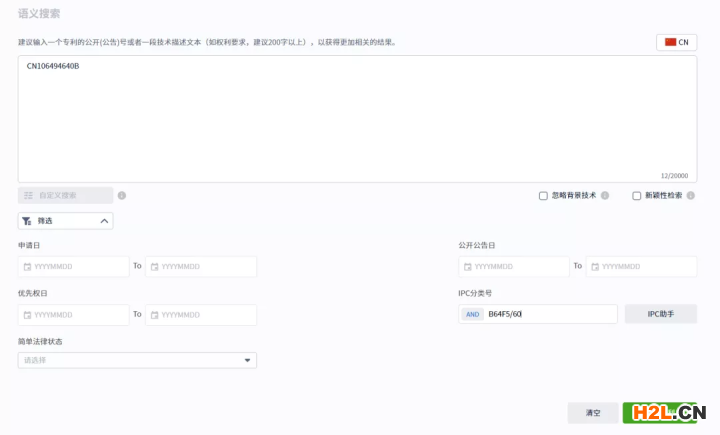Viewport: 720px width, 435px height.
Task: Open the simple legal status dropdown
Action: tap(137, 360)
